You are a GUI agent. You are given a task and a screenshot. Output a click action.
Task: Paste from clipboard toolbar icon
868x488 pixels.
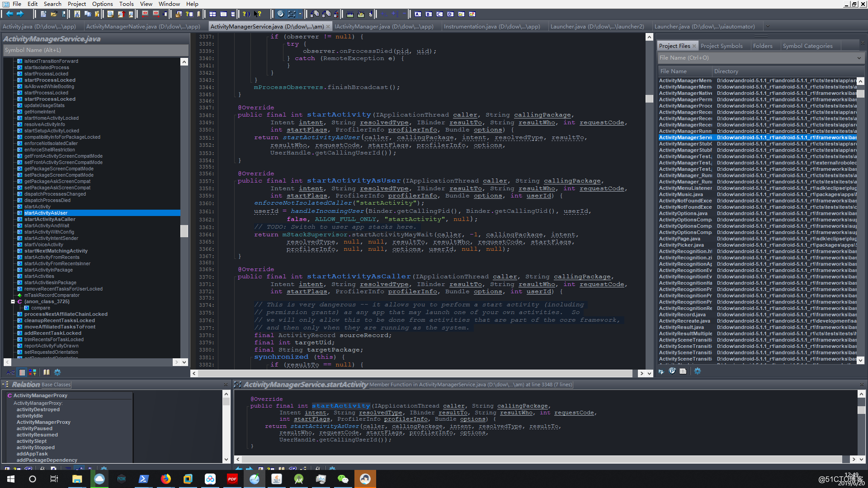point(97,14)
